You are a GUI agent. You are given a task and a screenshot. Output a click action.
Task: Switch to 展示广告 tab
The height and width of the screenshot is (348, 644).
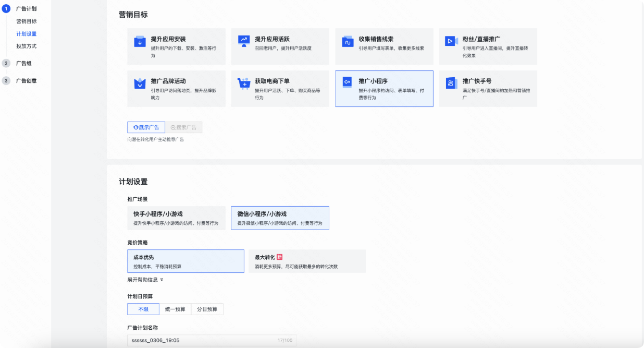coord(146,127)
